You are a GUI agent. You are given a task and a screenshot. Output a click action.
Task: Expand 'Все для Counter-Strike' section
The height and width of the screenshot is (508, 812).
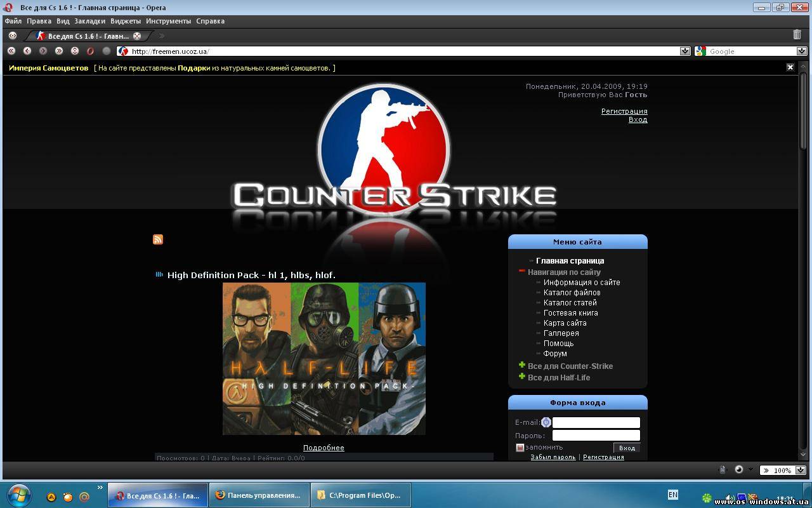522,365
